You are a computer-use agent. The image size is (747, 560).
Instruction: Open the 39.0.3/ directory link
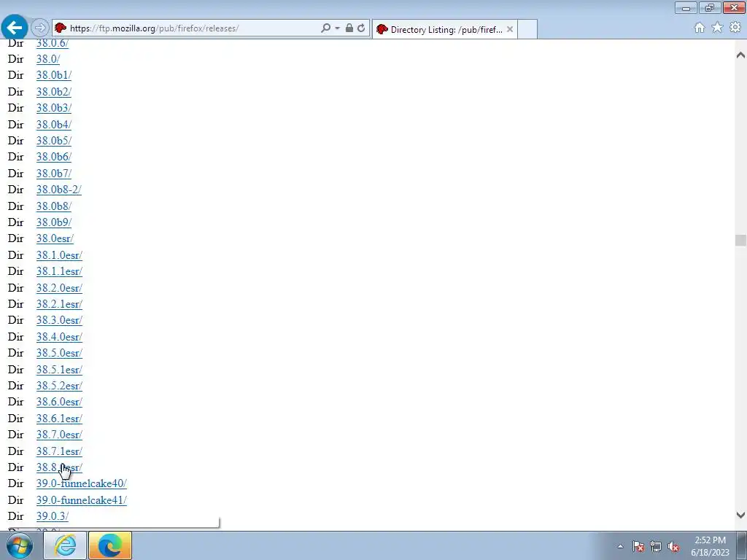click(x=53, y=518)
